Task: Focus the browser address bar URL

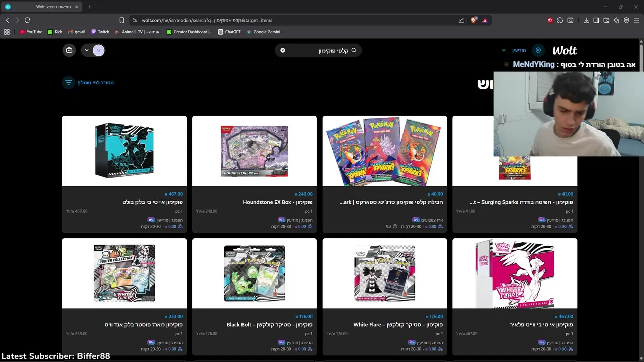Action: pos(207,20)
